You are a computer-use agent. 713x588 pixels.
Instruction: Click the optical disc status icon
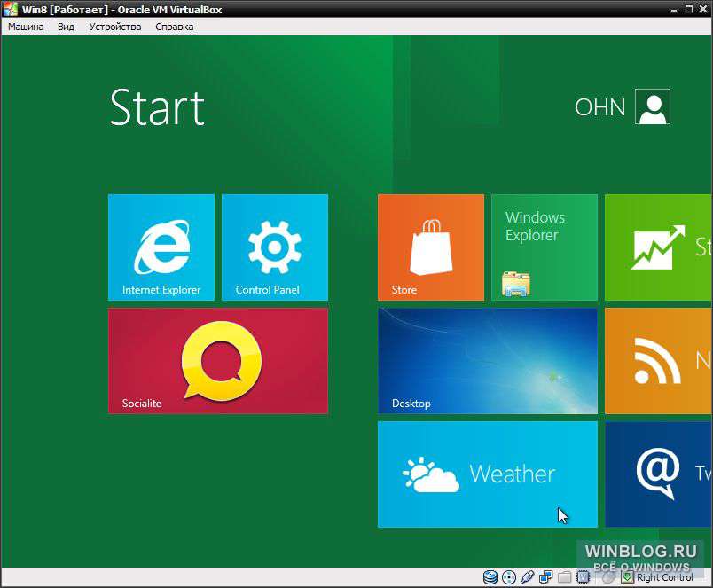(x=509, y=577)
